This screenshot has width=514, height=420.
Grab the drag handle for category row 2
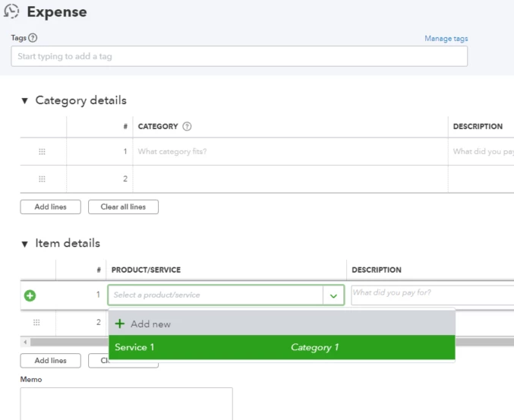[x=42, y=178]
